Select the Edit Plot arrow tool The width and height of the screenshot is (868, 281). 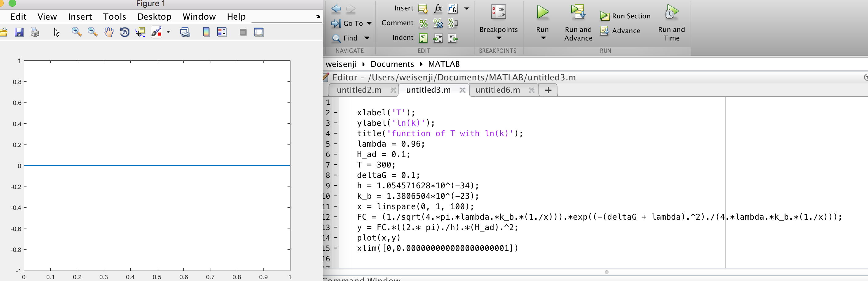pyautogui.click(x=56, y=32)
